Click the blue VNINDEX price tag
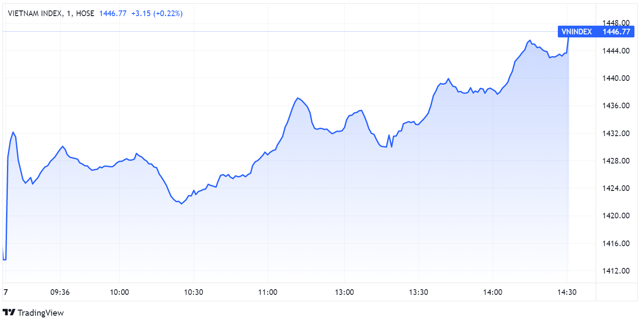This screenshot has height=324, width=644. click(x=594, y=31)
